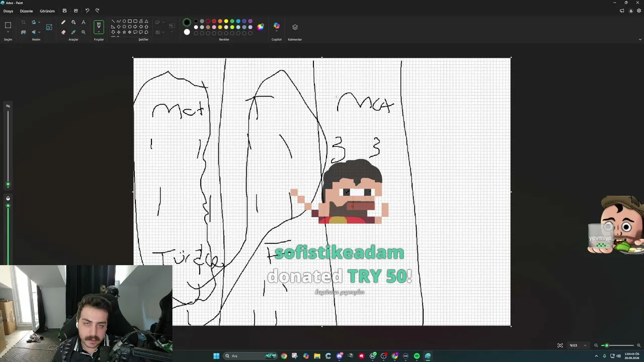The width and height of the screenshot is (644, 362).
Task: Select the Eraser tool
Action: pos(63,32)
